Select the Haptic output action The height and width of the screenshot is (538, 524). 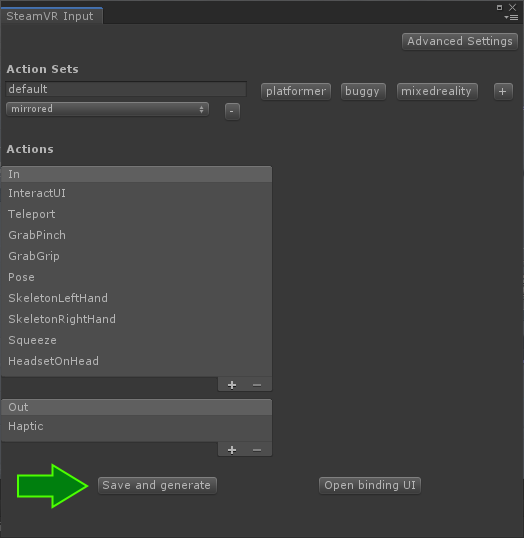point(137,426)
